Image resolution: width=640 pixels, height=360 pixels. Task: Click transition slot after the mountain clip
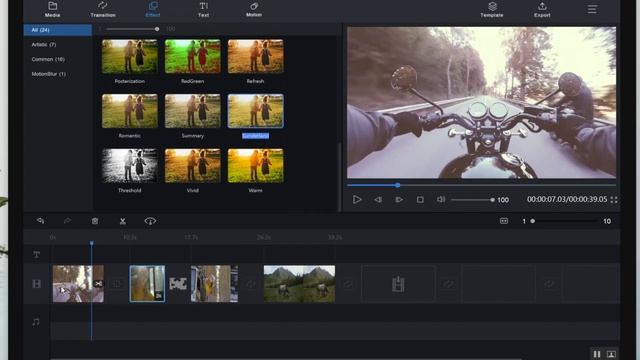click(348, 284)
